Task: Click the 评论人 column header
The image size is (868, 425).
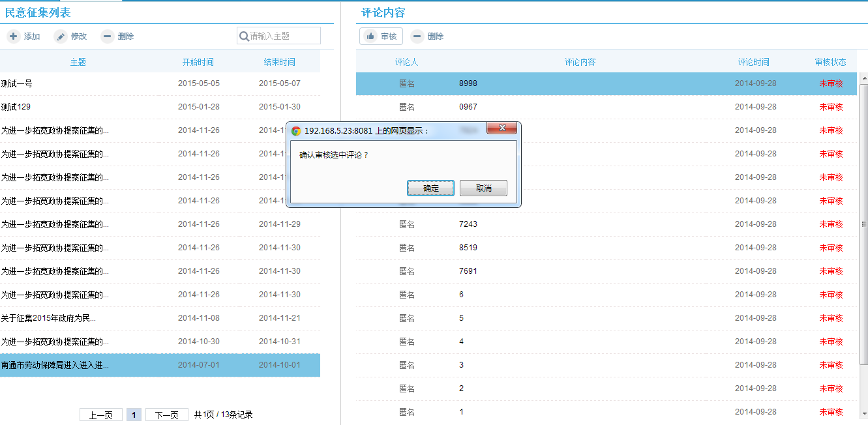Action: tap(407, 62)
